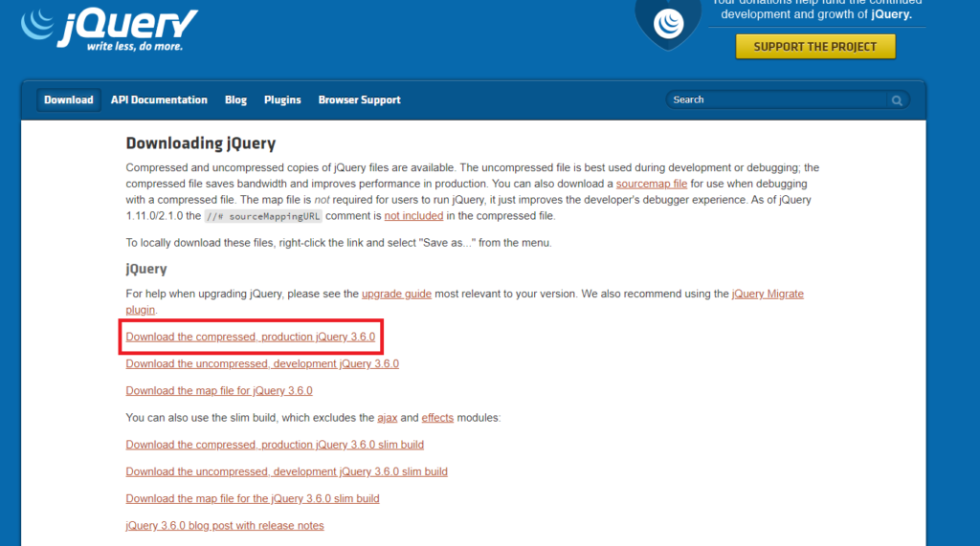
Task: Select Plugins in navigation bar
Action: coord(282,100)
